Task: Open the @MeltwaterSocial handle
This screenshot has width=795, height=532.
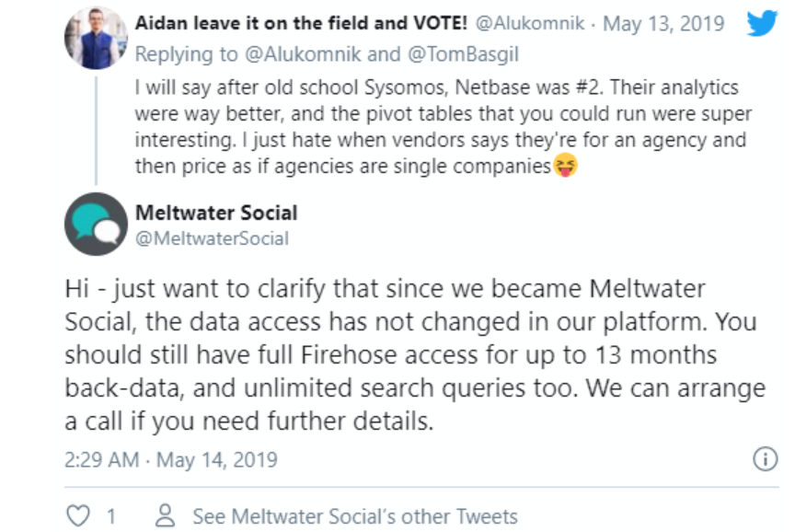Action: tap(212, 238)
